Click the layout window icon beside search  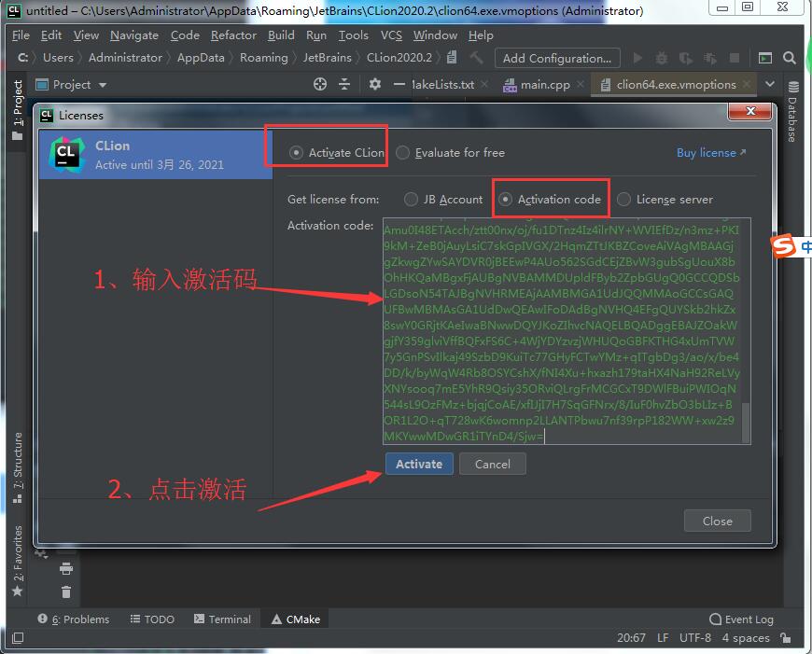[765, 58]
